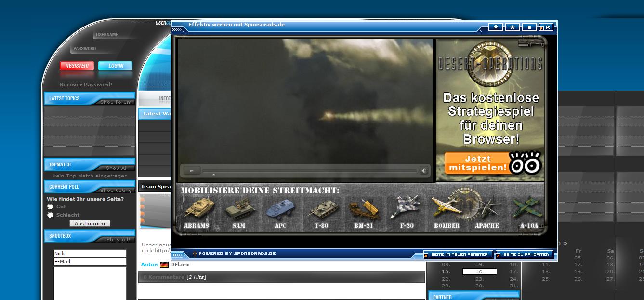
Task: Open the '0 Kommentare' comments link
Action: (164, 277)
